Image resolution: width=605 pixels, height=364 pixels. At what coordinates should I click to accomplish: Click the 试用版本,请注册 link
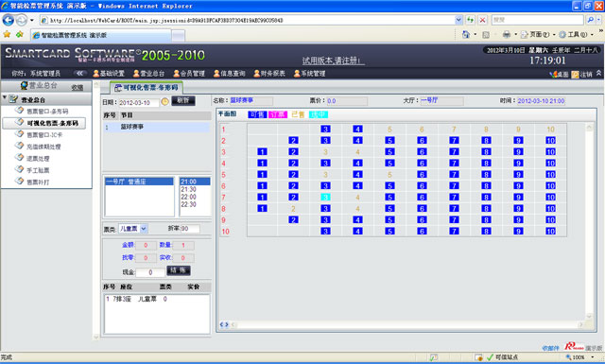point(334,61)
